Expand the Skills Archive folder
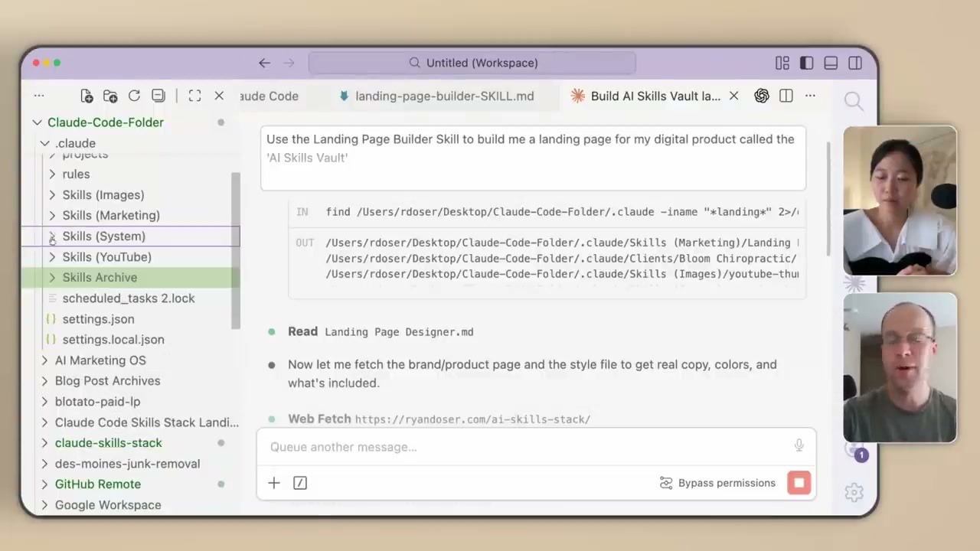The width and height of the screenshot is (980, 551). coord(52,278)
